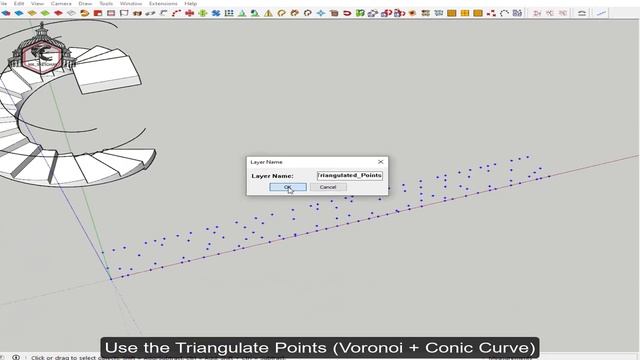Click the dotted arc toolbar icon
The width and height of the screenshot is (640, 360).
[x=504, y=13]
